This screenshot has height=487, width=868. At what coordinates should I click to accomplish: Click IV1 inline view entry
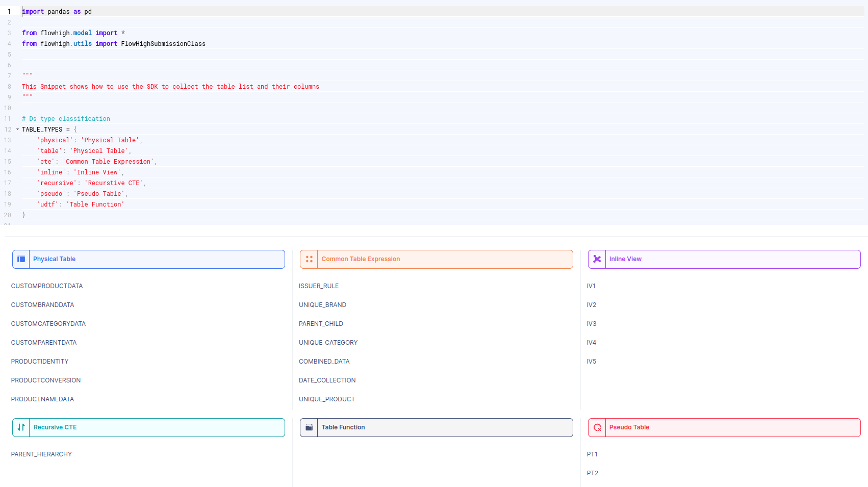(x=591, y=286)
